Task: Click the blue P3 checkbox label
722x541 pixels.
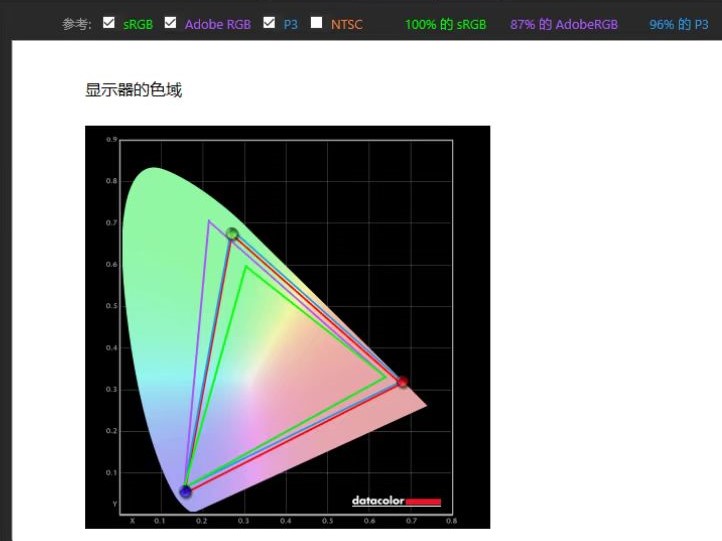Action: pyautogui.click(x=290, y=24)
